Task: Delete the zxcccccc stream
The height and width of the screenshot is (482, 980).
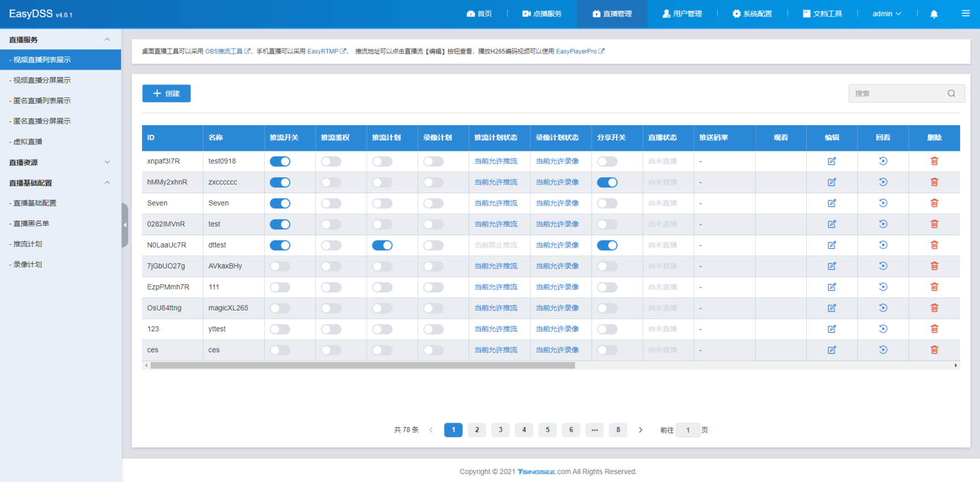Action: click(934, 182)
